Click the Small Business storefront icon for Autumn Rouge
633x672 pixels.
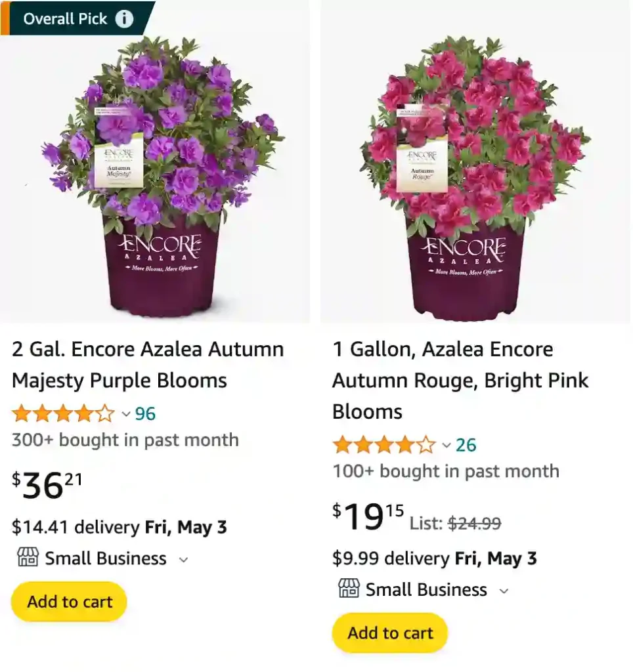[349, 589]
